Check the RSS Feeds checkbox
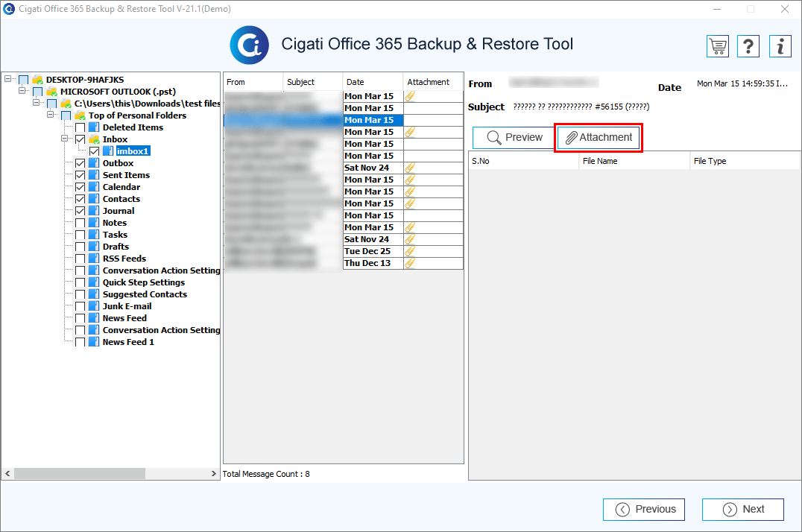This screenshot has width=802, height=532. click(80, 259)
